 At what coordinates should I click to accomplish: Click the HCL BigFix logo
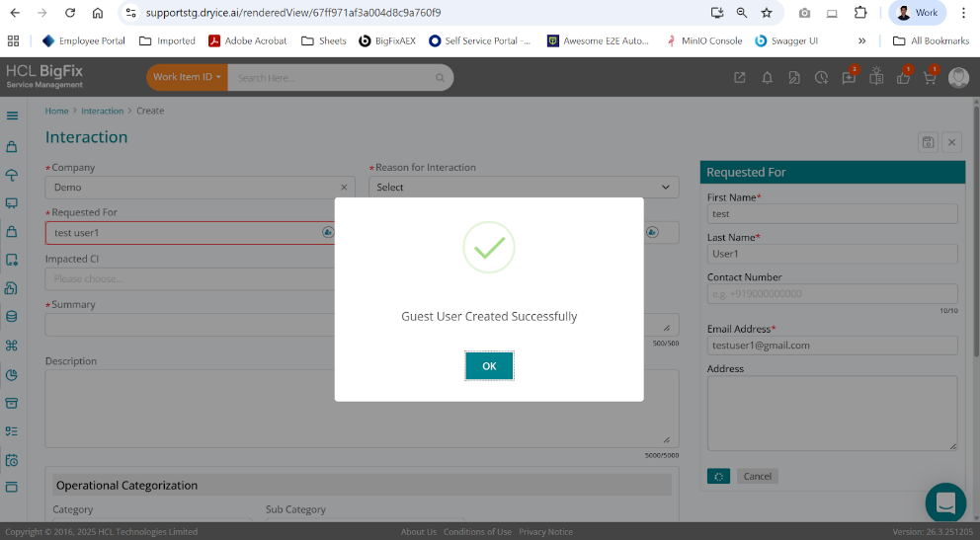click(x=44, y=76)
